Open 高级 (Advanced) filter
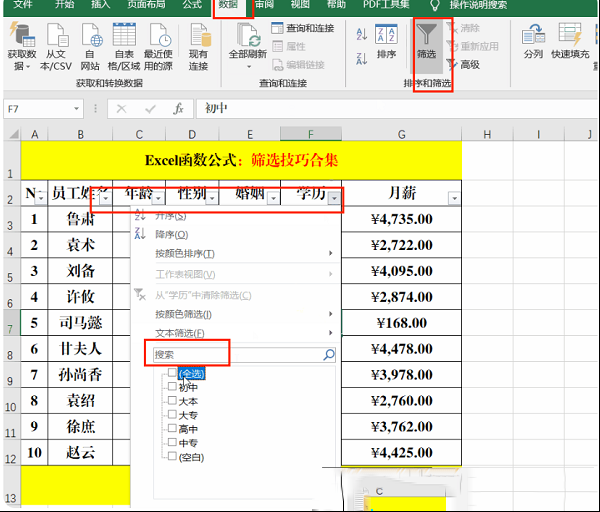This screenshot has height=512, width=600. [x=463, y=64]
